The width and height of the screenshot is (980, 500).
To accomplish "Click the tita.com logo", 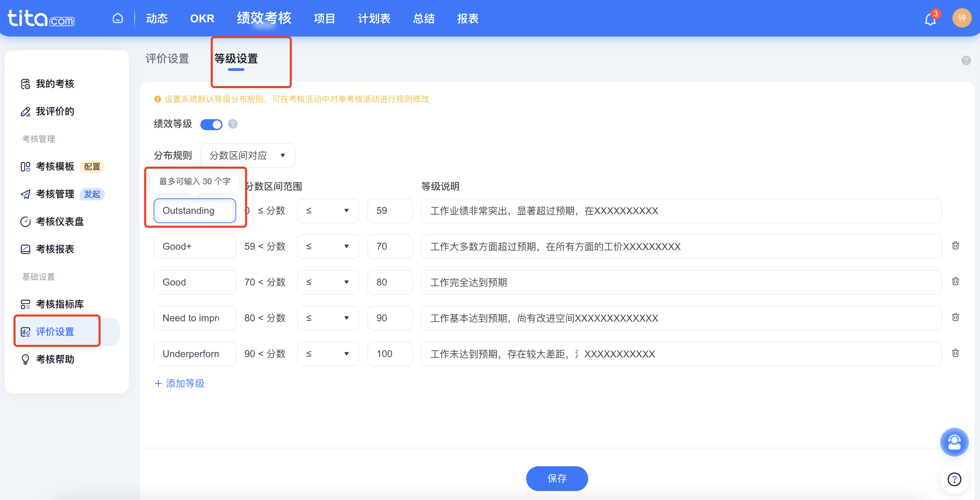I will tap(41, 18).
